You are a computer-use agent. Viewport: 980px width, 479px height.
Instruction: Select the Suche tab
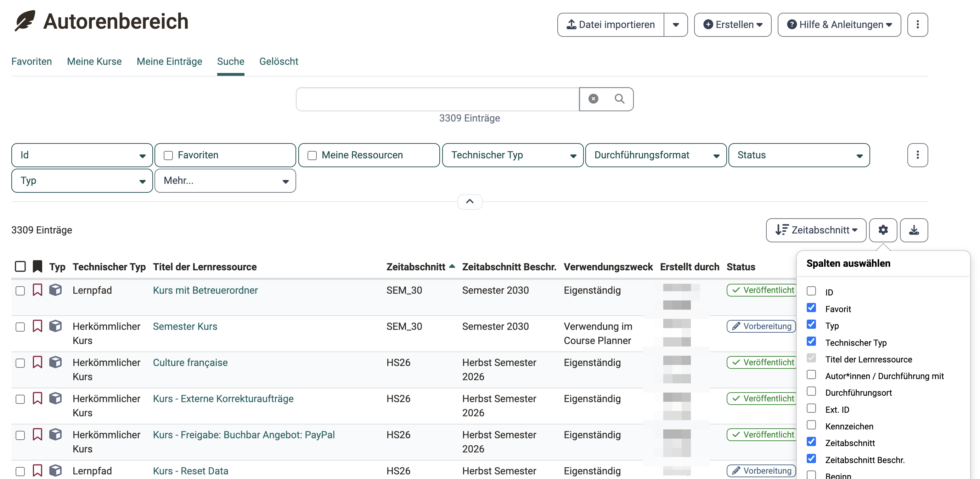coord(231,61)
